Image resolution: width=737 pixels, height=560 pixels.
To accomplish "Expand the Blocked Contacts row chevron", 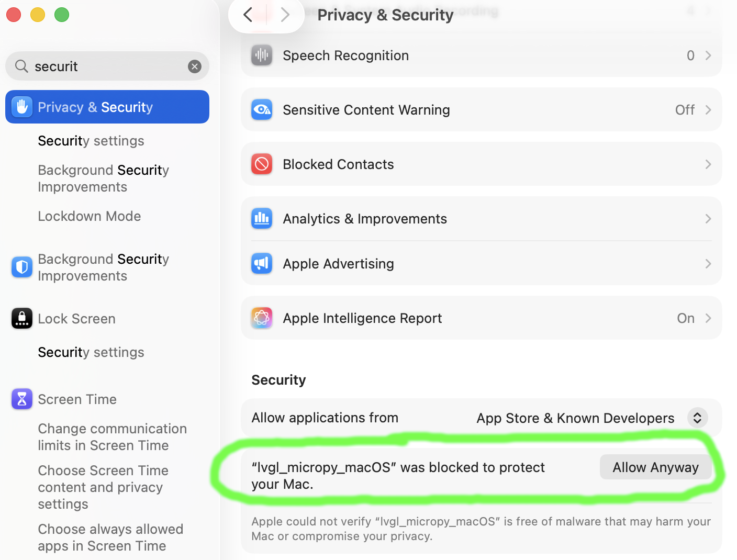I will point(708,164).
